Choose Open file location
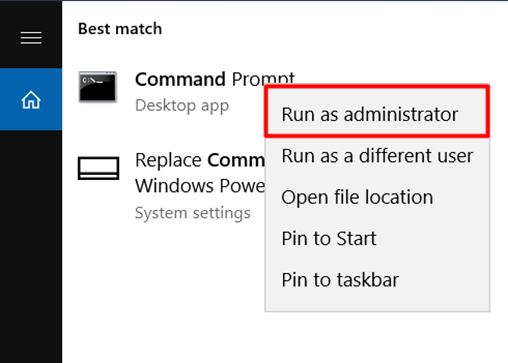The image size is (508, 363). click(x=357, y=197)
